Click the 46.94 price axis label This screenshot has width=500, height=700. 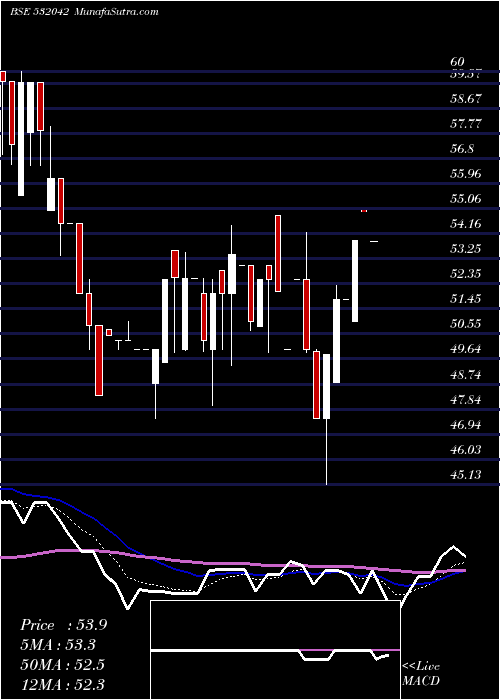pos(466,425)
